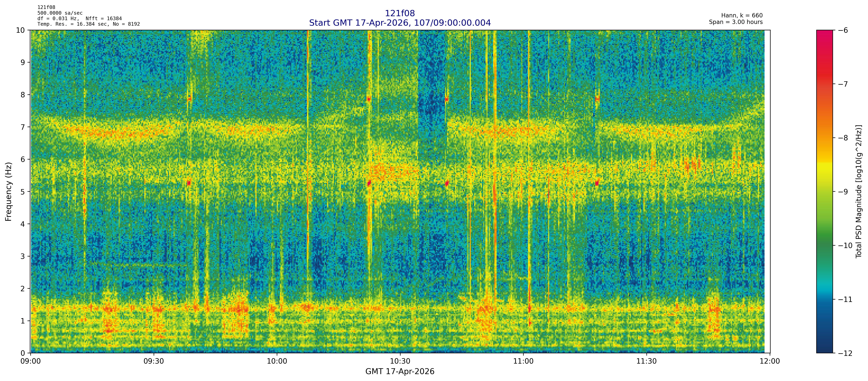This screenshot has height=381, width=868.
Task: Click the Span = 3.00 hours text
Action: coord(736,22)
